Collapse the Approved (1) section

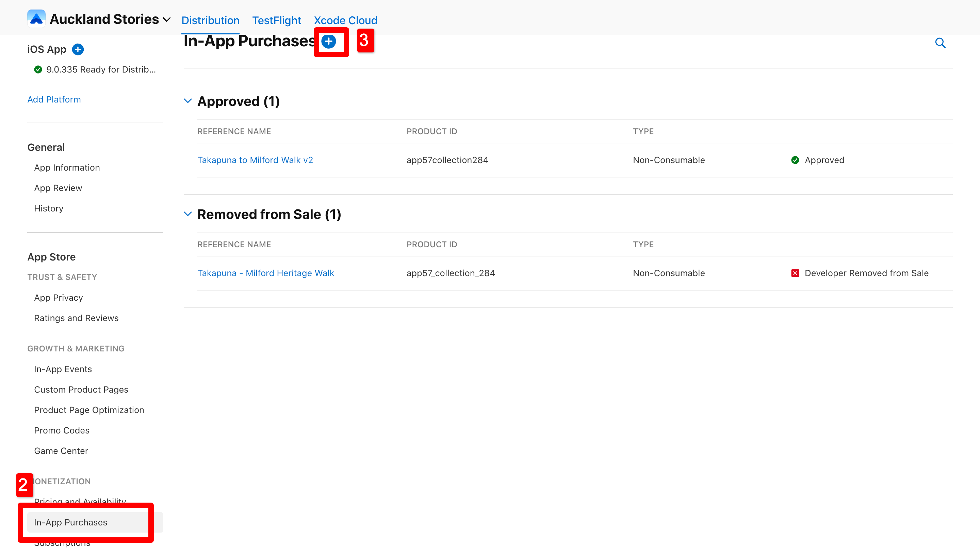(187, 101)
